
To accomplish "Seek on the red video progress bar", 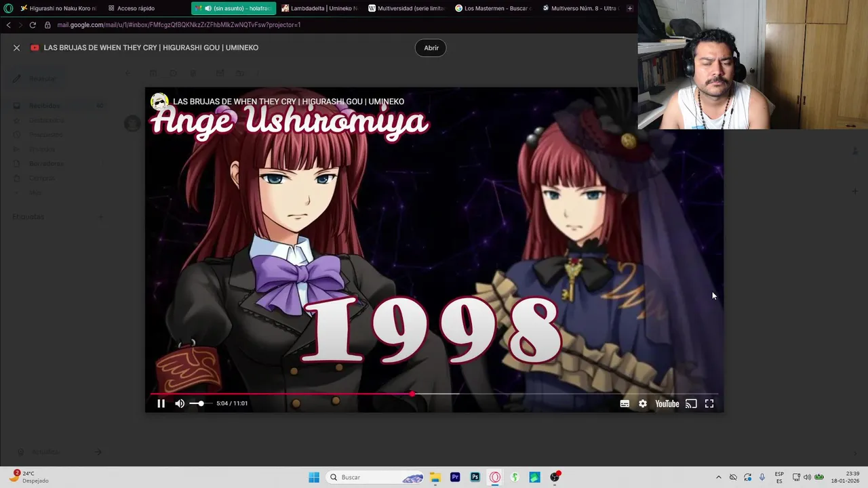I will [x=434, y=394].
